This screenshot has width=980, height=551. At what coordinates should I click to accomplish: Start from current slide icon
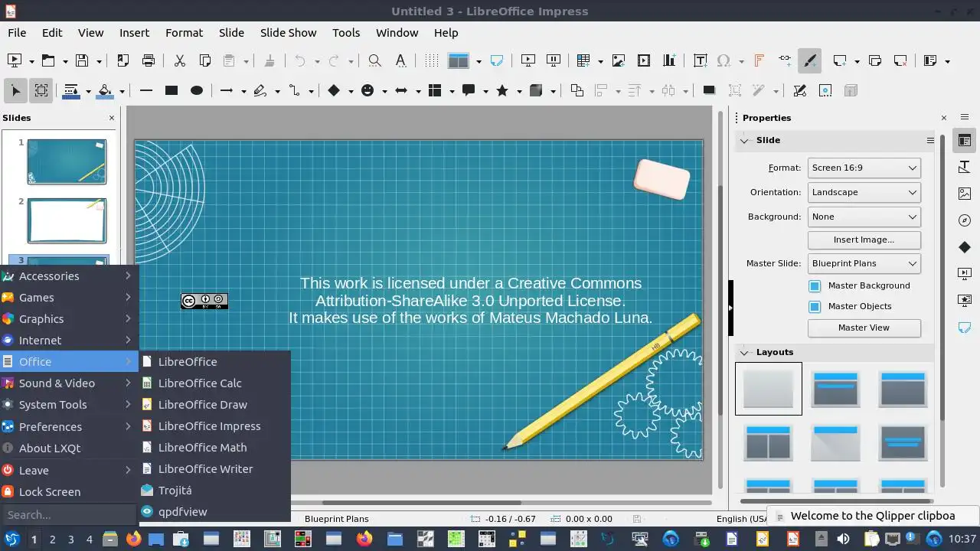(x=553, y=60)
